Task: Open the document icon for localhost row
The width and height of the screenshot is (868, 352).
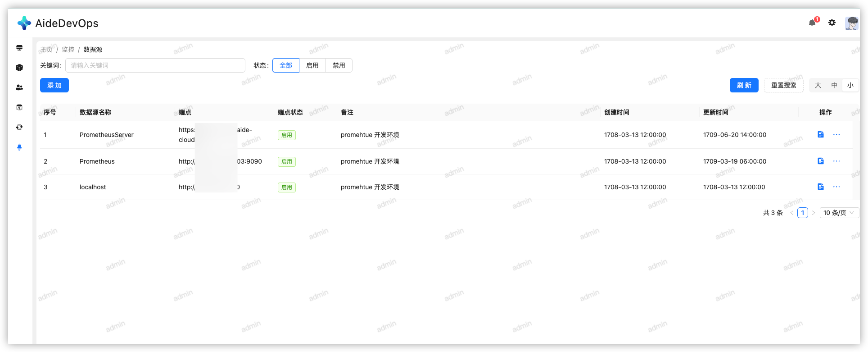Action: (821, 187)
